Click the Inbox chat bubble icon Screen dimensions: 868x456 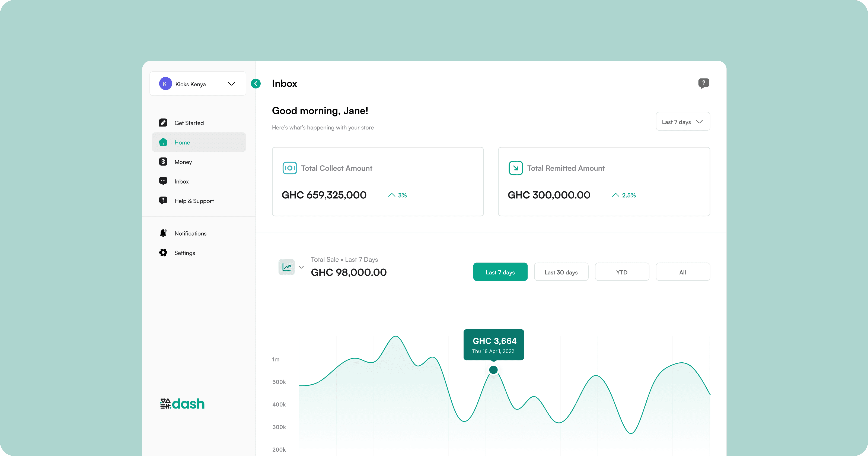coord(163,181)
